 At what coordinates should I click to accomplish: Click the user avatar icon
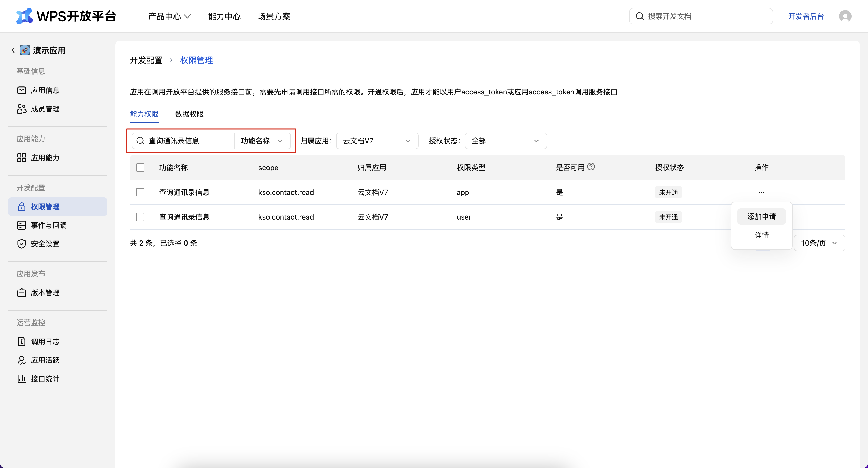coord(845,16)
